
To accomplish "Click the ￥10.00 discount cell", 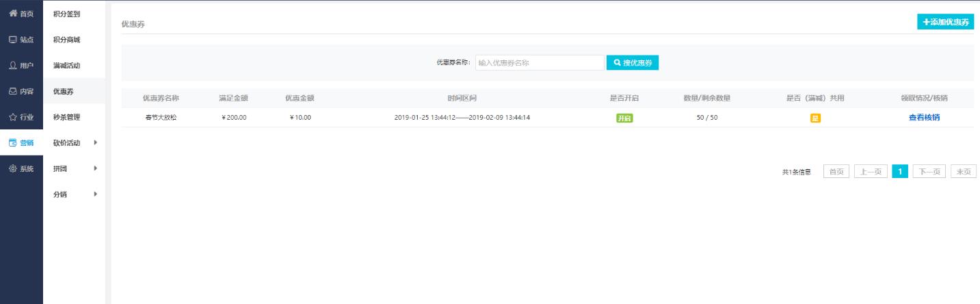I will (x=300, y=117).
